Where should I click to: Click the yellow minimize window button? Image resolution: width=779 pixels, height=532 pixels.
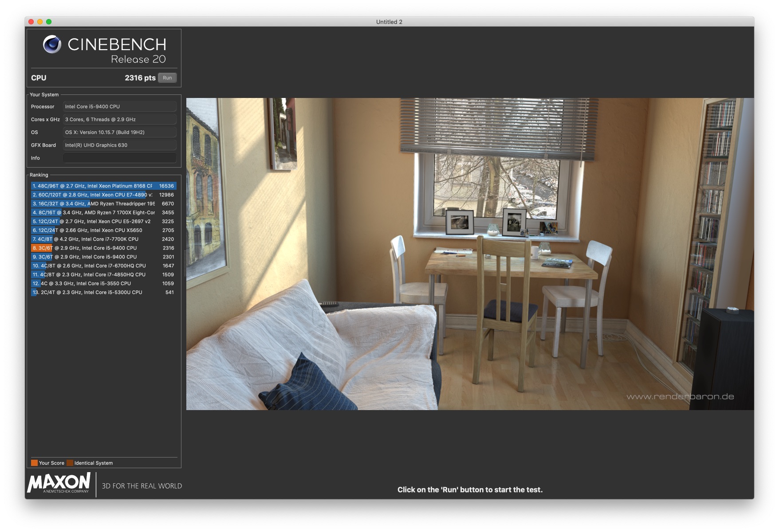40,22
